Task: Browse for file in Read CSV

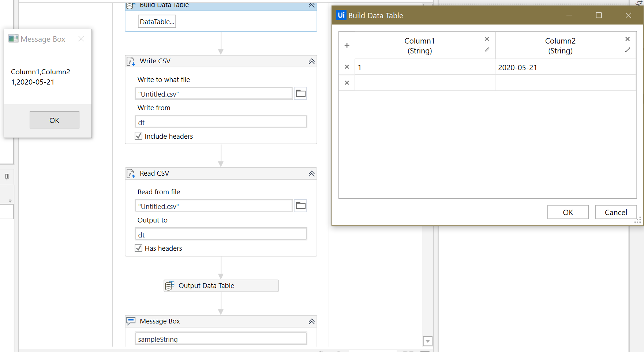Action: (300, 206)
